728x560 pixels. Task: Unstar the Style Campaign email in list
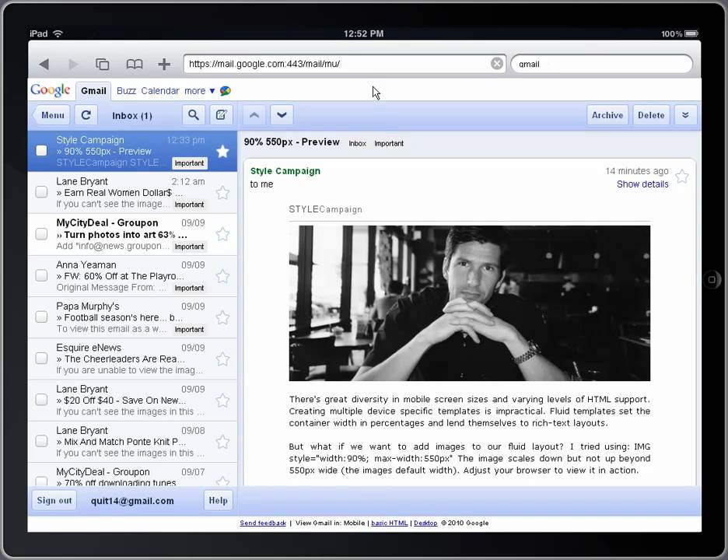click(223, 152)
